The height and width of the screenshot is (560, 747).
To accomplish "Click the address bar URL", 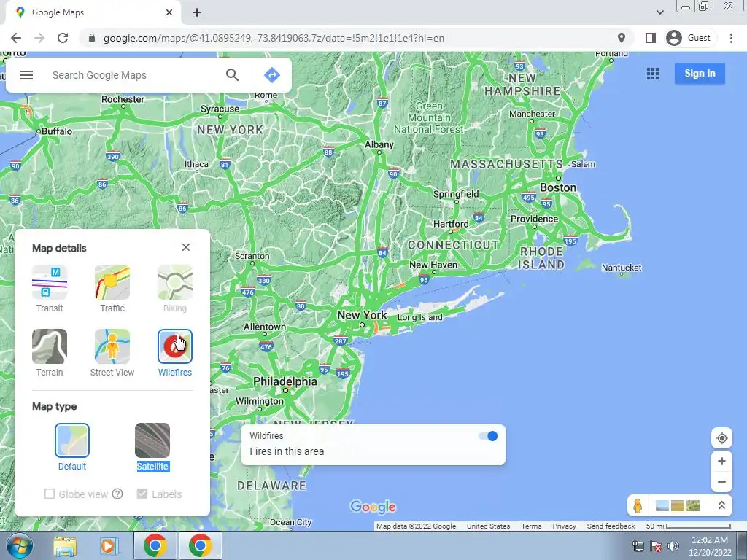I will point(274,38).
